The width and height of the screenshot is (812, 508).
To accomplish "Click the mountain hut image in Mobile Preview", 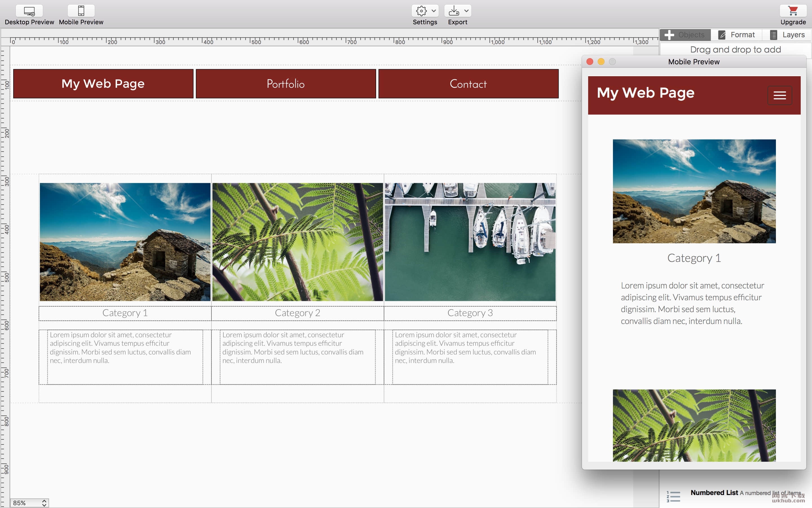I will pyautogui.click(x=694, y=191).
